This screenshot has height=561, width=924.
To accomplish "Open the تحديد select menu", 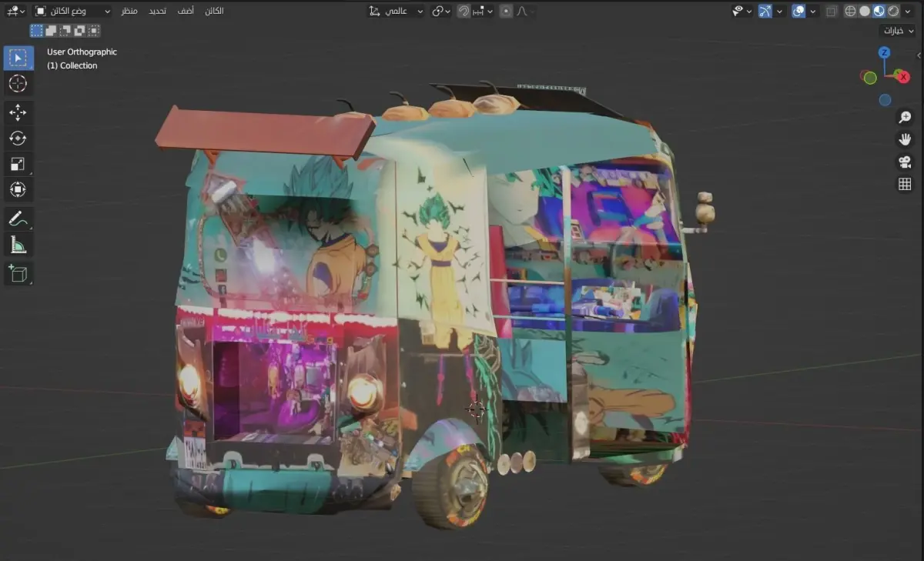I will tap(157, 11).
